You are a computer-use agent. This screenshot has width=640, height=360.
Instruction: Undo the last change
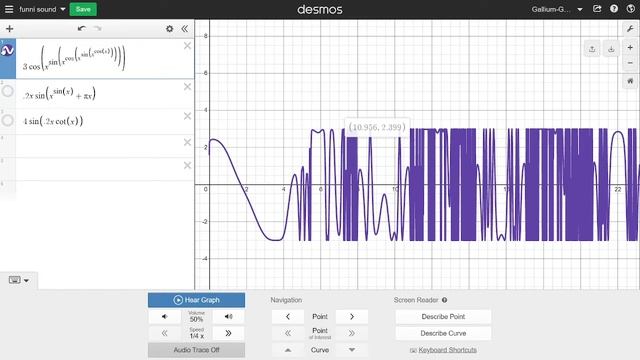pyautogui.click(x=82, y=28)
